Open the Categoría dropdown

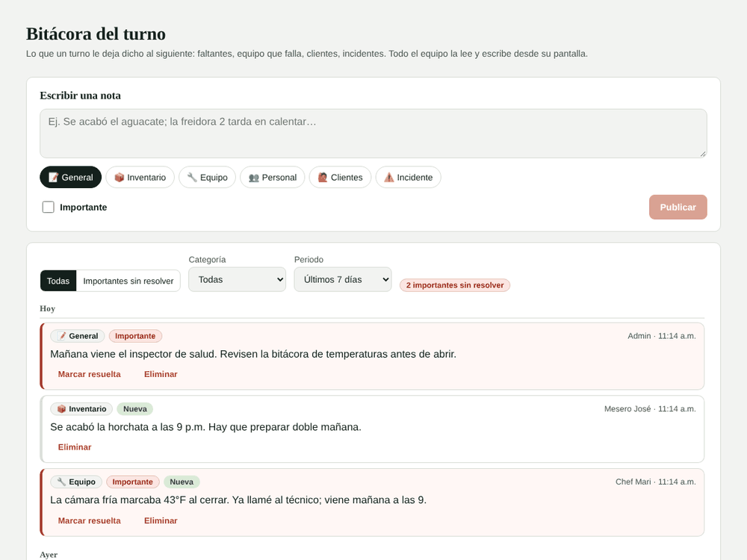click(238, 279)
